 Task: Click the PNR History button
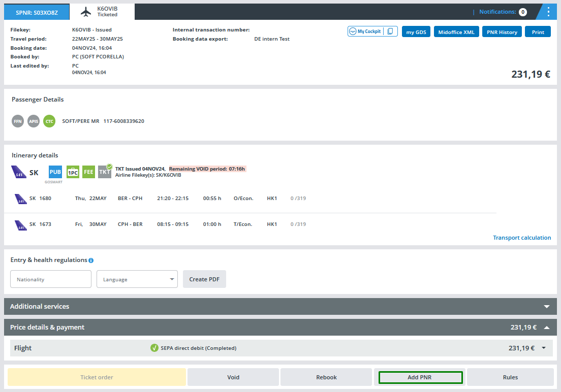point(501,32)
